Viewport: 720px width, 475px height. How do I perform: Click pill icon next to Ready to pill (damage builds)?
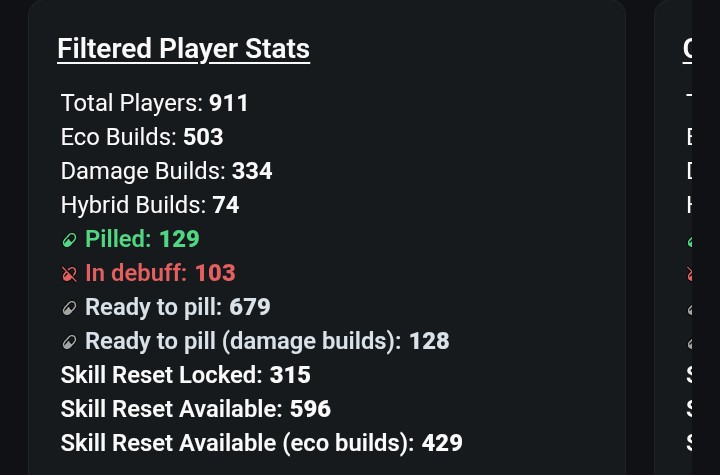[69, 342]
